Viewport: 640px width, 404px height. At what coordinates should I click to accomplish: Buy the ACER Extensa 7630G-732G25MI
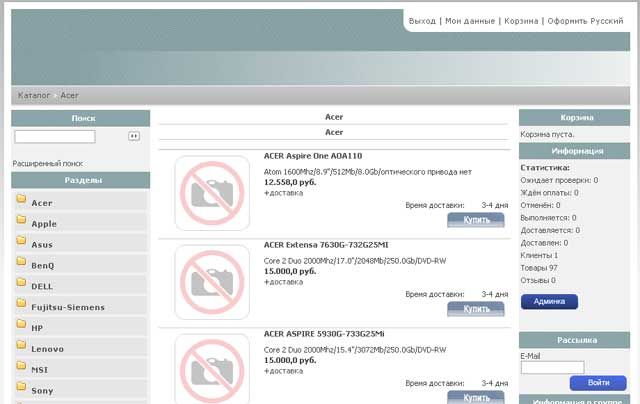tap(476, 309)
